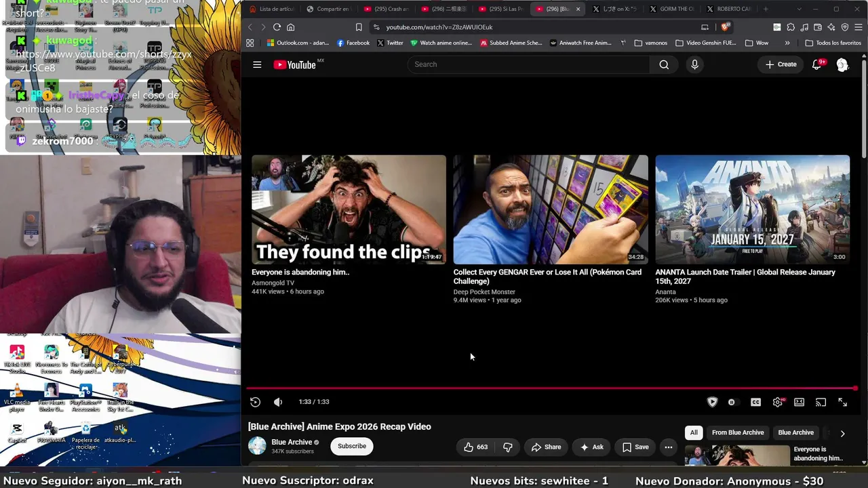868x488 pixels.
Task: Open the Asmongold TV channel link
Action: [273, 283]
